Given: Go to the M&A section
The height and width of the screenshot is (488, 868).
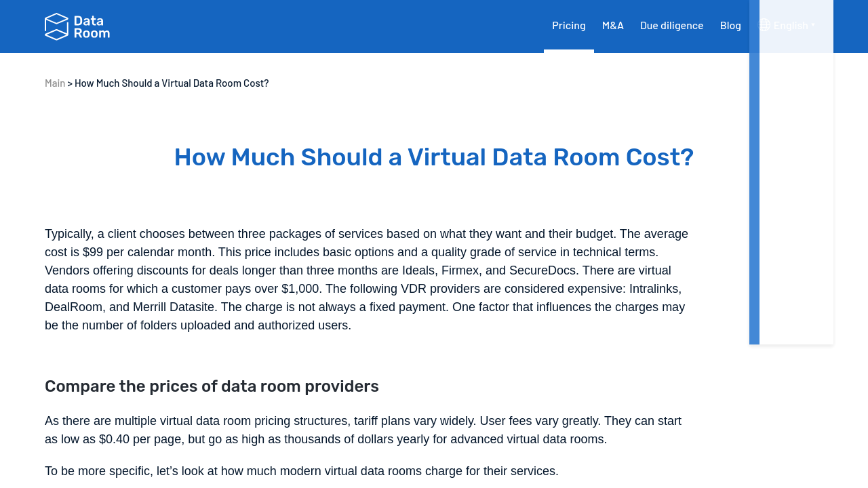Looking at the screenshot, I should [613, 25].
